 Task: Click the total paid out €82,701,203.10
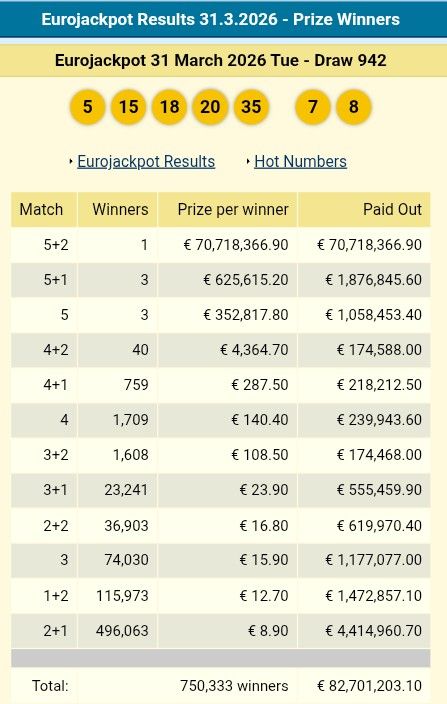(369, 686)
